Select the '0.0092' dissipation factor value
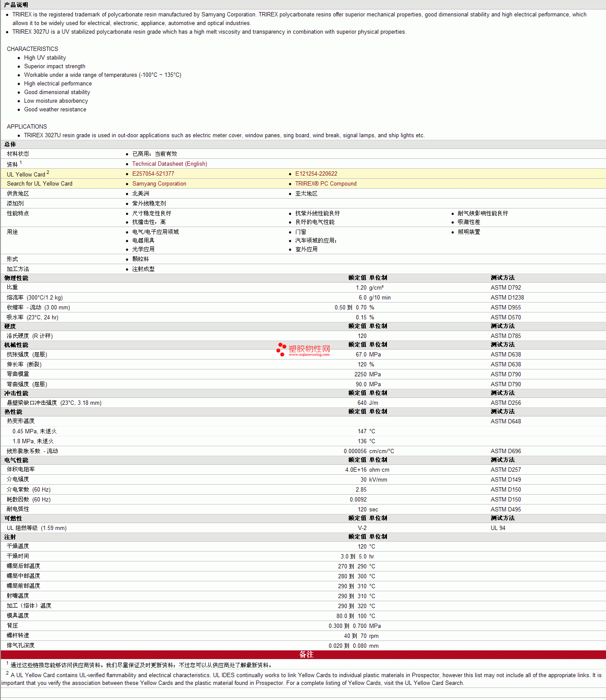Viewport: 606px width, 700px height. (x=358, y=500)
